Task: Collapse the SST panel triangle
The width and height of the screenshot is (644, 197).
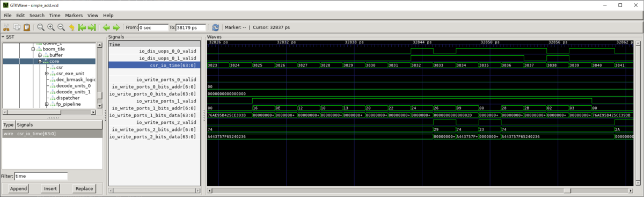Action: pyautogui.click(x=3, y=37)
